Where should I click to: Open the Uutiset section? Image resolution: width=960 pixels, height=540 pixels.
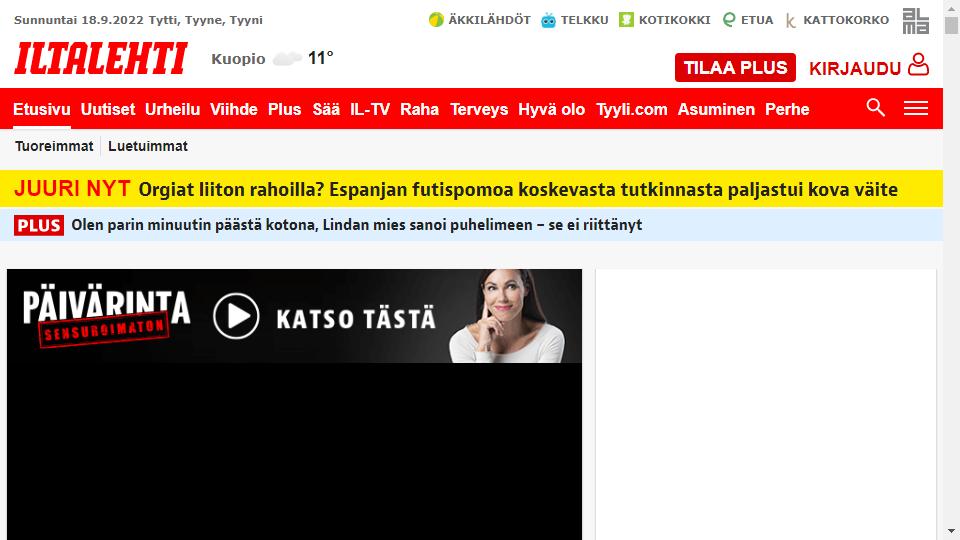[x=108, y=110]
